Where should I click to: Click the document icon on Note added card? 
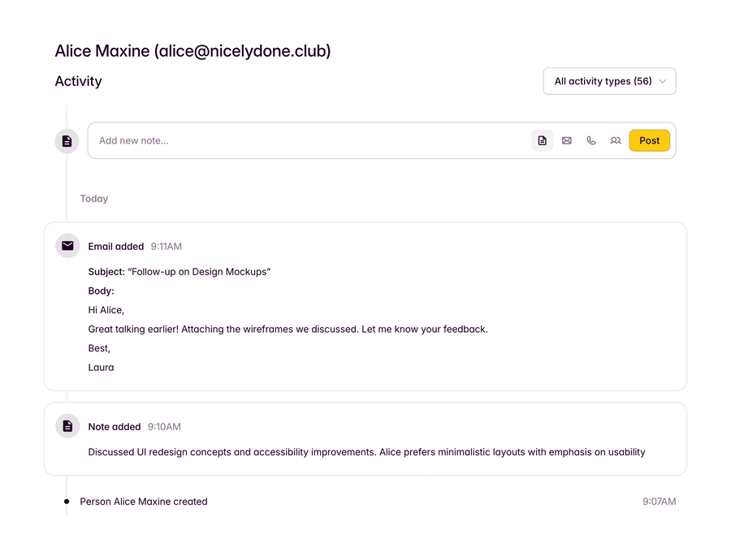pyautogui.click(x=67, y=426)
